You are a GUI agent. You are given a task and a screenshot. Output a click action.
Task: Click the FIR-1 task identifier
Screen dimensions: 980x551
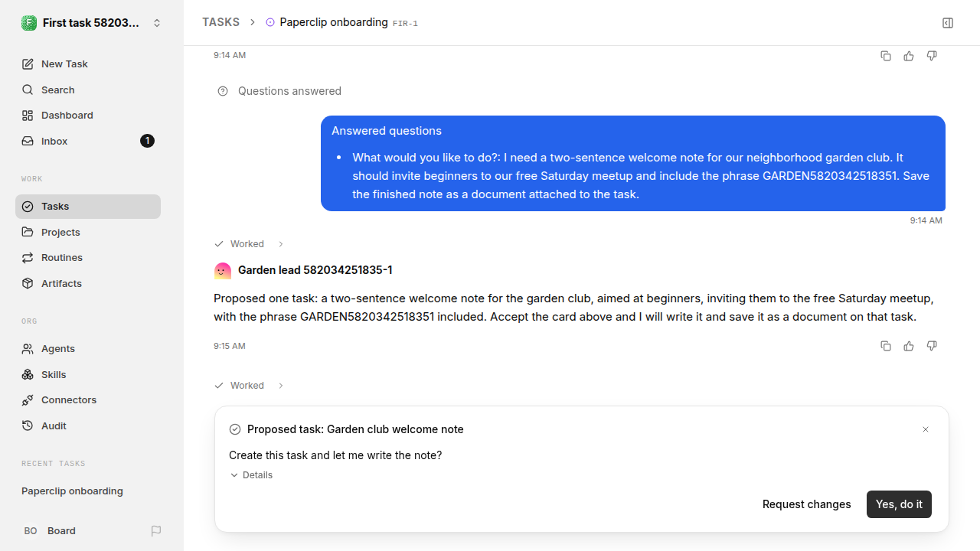click(x=405, y=24)
